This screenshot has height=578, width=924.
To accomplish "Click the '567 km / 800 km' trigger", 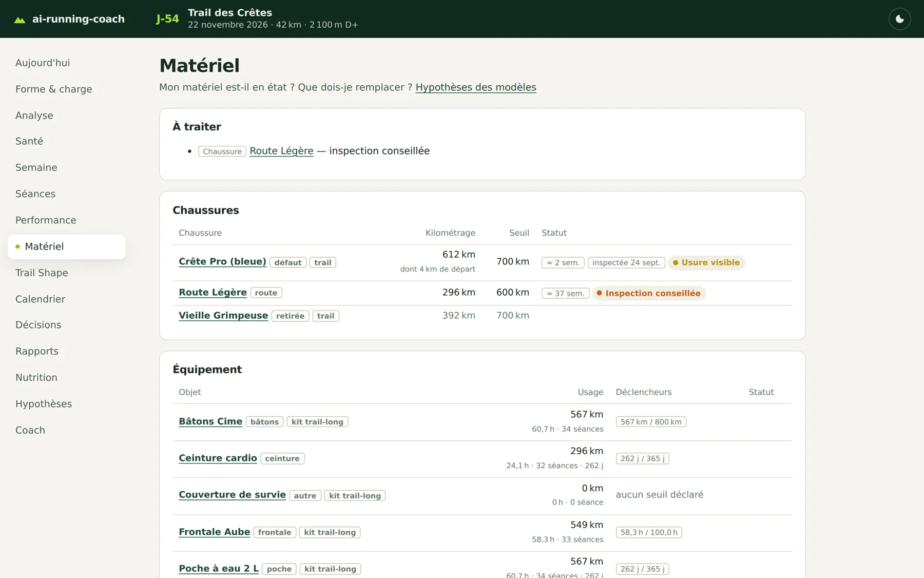I will 651,422.
